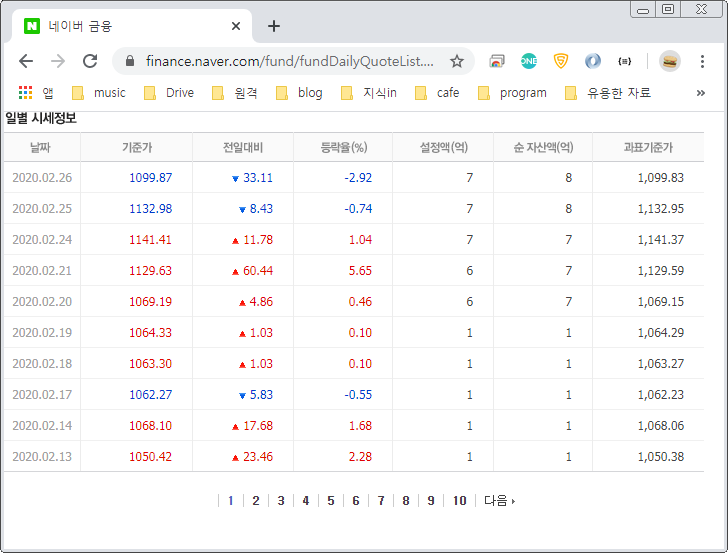
Task: Click the green ONE extension icon
Action: click(x=529, y=61)
